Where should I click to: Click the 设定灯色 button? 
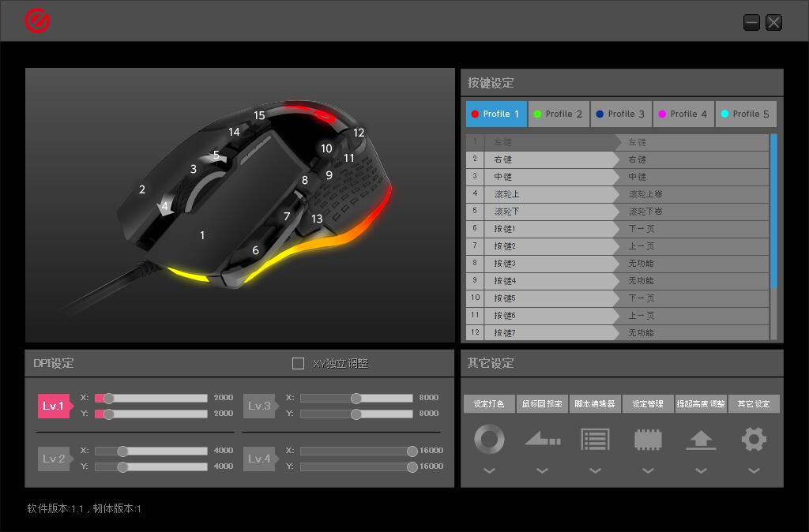[x=489, y=404]
